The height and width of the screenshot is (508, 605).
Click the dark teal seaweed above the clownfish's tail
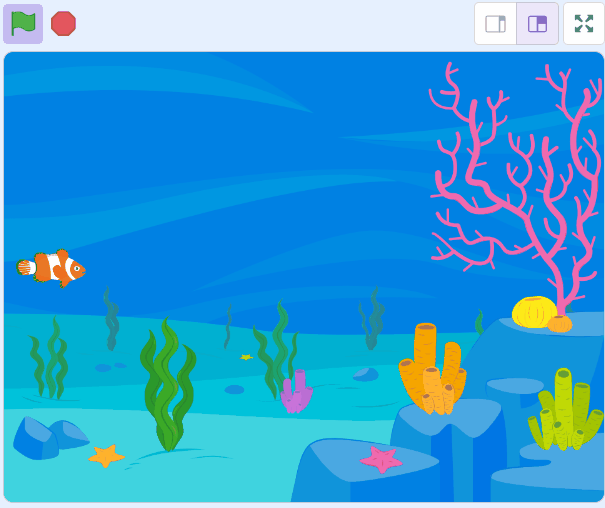click(x=111, y=317)
